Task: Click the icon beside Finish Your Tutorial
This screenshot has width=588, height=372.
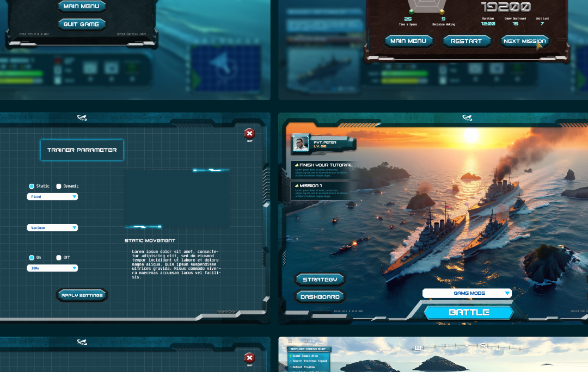Action: click(297, 165)
